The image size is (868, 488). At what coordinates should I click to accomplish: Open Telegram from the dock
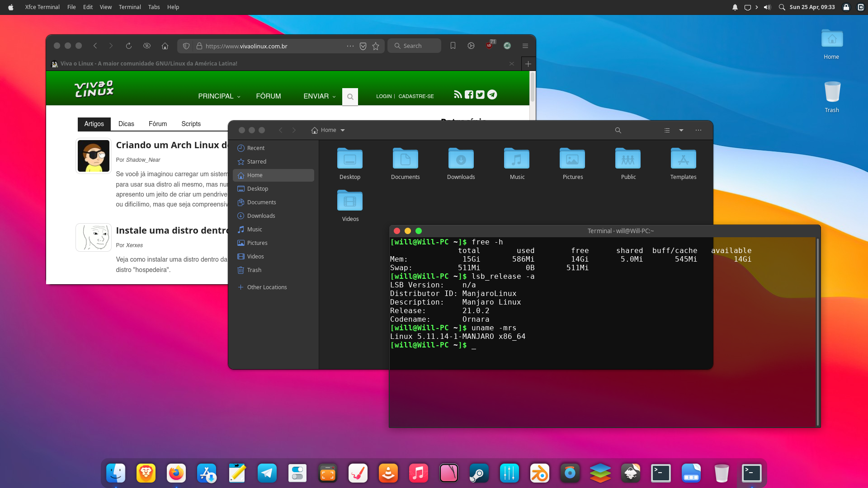coord(267,473)
